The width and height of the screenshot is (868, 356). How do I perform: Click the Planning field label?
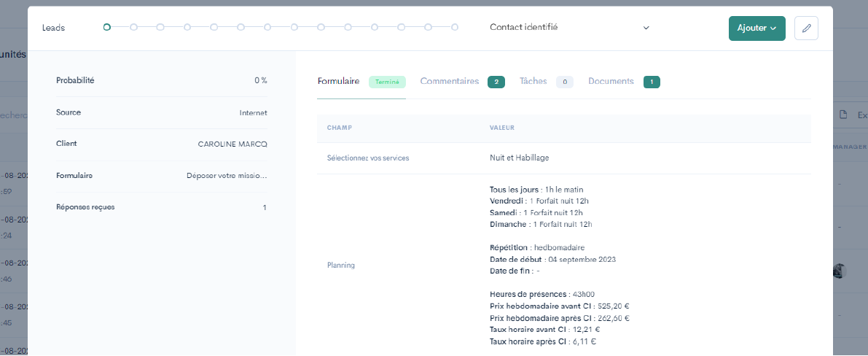click(341, 266)
